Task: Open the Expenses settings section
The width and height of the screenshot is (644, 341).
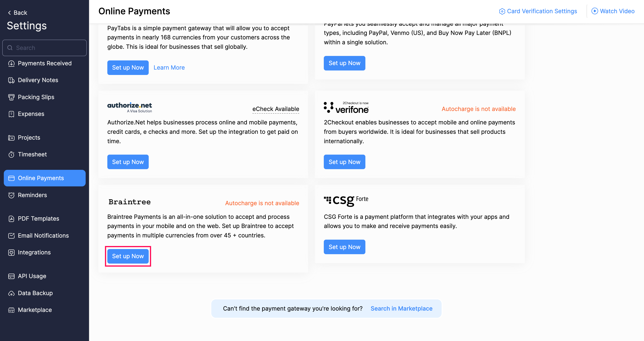Action: (31, 114)
